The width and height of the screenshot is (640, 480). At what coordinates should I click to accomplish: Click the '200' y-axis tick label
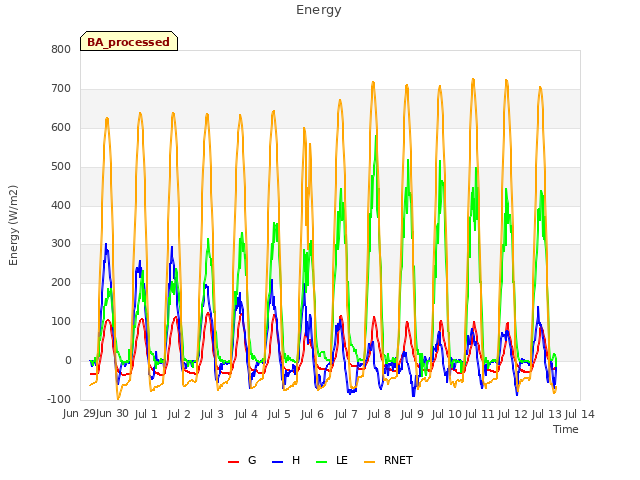click(61, 282)
